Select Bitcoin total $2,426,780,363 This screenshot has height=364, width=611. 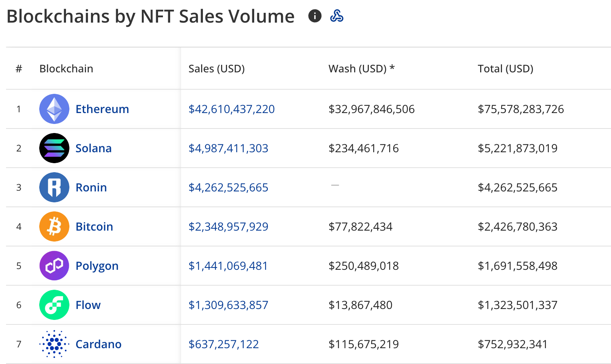pos(517,227)
